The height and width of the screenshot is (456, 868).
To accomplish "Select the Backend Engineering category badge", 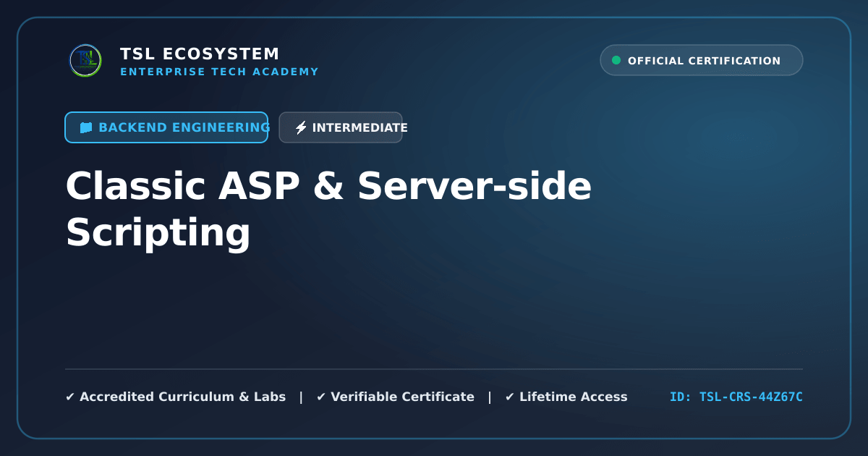I will click(166, 127).
